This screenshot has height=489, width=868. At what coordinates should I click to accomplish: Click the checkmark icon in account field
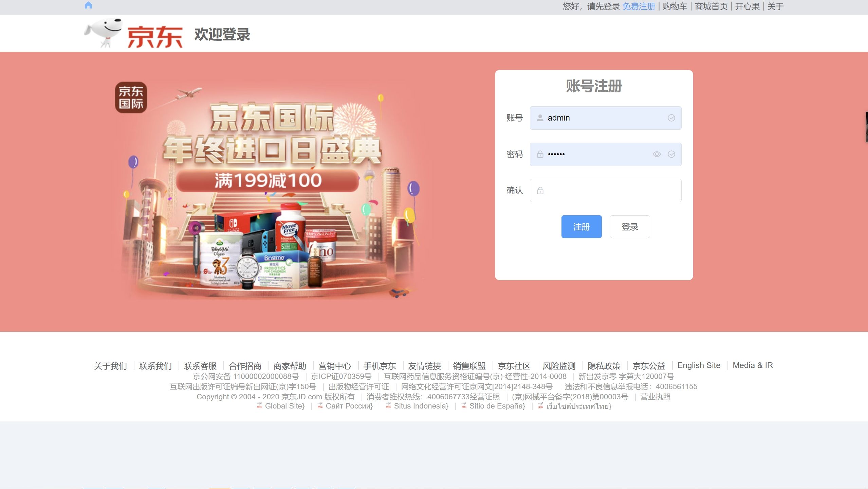[671, 118]
